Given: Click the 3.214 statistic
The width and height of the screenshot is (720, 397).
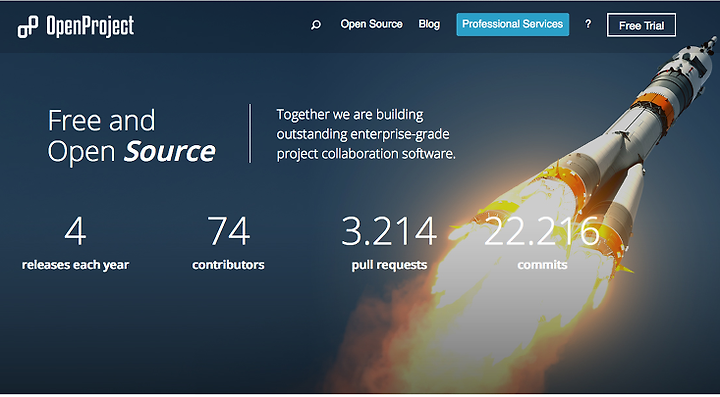Looking at the screenshot, I should coord(389,231).
